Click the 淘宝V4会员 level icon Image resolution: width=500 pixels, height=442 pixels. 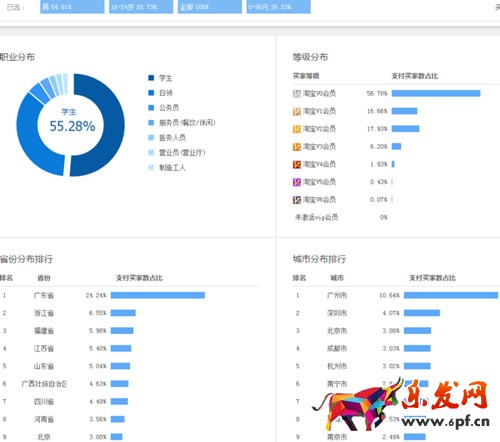[x=297, y=164]
